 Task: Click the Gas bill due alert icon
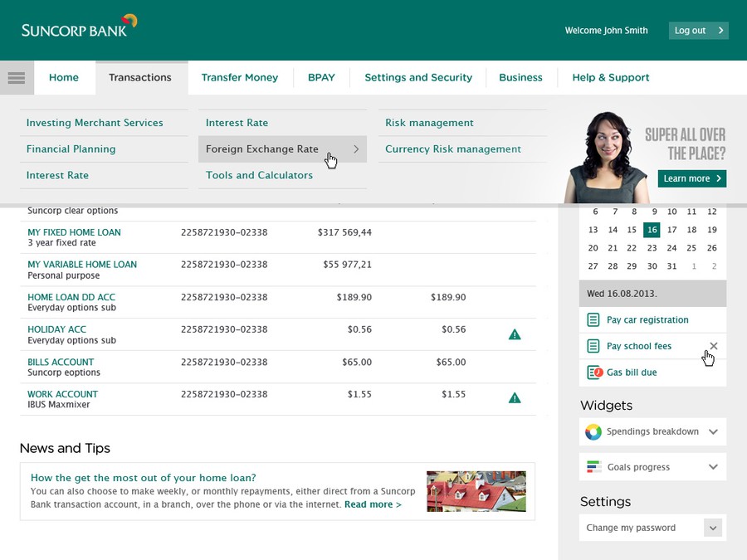593,373
